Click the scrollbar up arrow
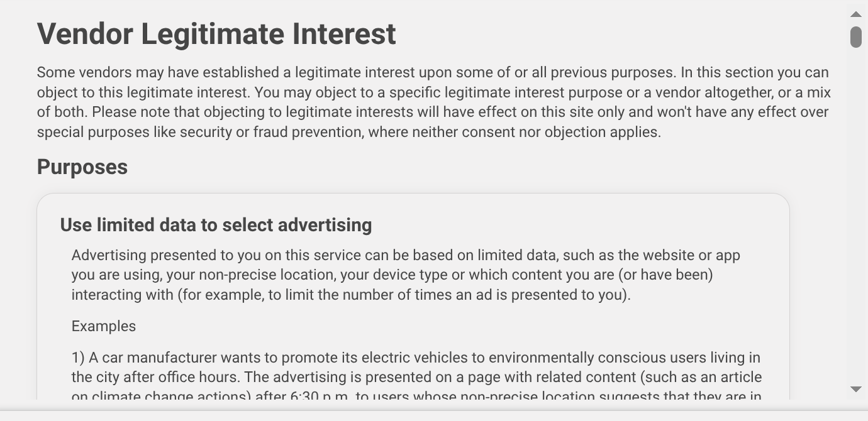Image resolution: width=868 pixels, height=421 pixels. pos(855,14)
